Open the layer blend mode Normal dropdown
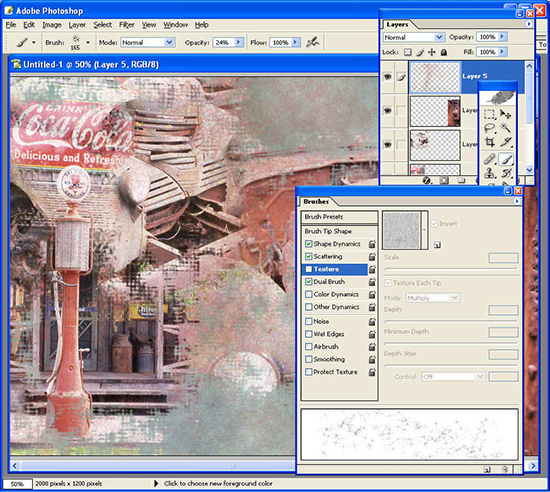The image size is (550, 492). point(413,37)
